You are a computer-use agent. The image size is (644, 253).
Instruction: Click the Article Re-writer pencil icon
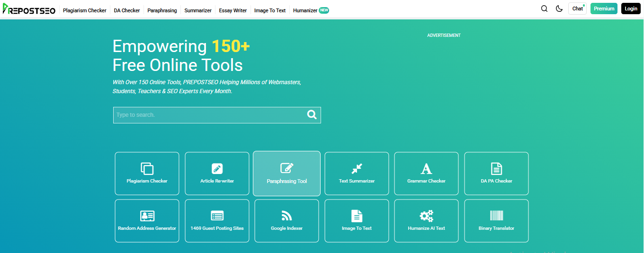pos(217,168)
